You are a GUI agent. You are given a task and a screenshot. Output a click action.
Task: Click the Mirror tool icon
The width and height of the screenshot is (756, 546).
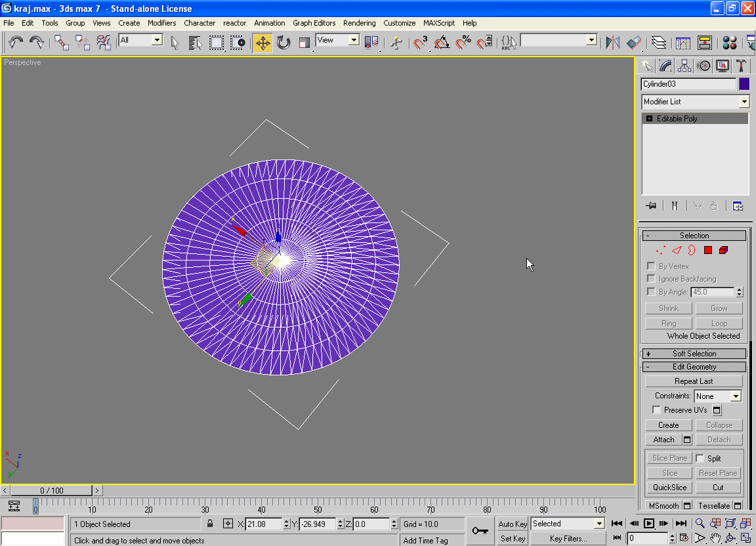[613, 43]
